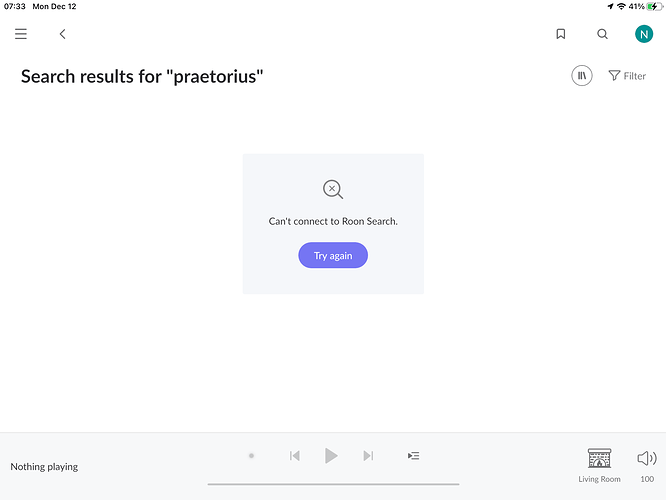Click the volume level 100 label
The height and width of the screenshot is (500, 666).
pyautogui.click(x=647, y=479)
